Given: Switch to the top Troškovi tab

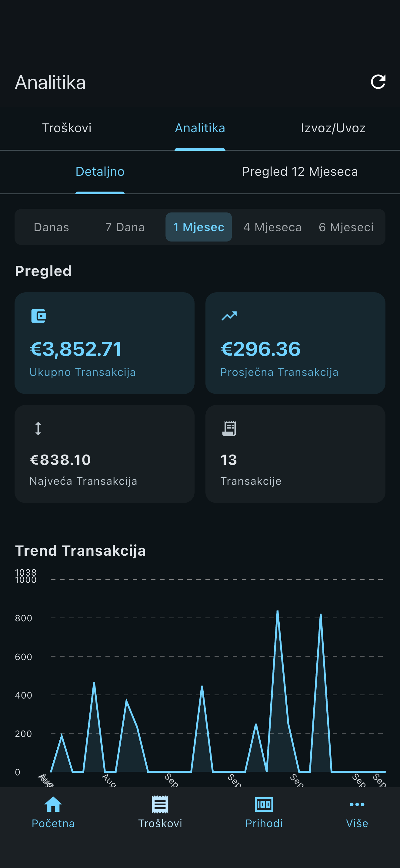Looking at the screenshot, I should [x=67, y=128].
